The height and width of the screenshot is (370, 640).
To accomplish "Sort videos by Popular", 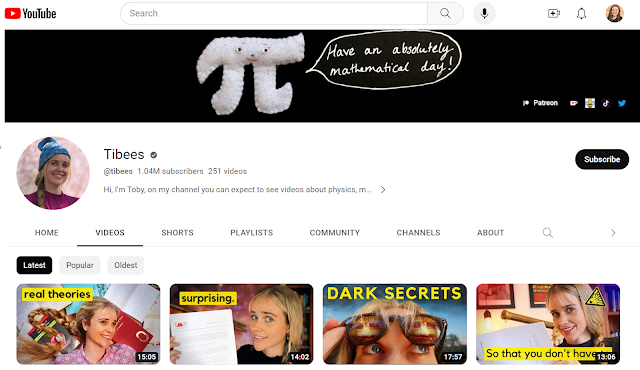I will pos(80,265).
